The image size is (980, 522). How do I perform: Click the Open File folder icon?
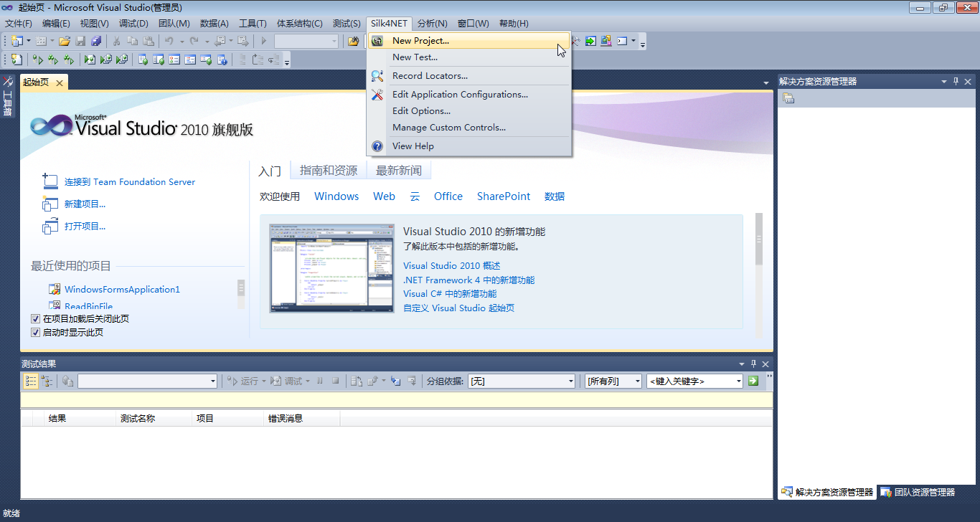(65, 41)
